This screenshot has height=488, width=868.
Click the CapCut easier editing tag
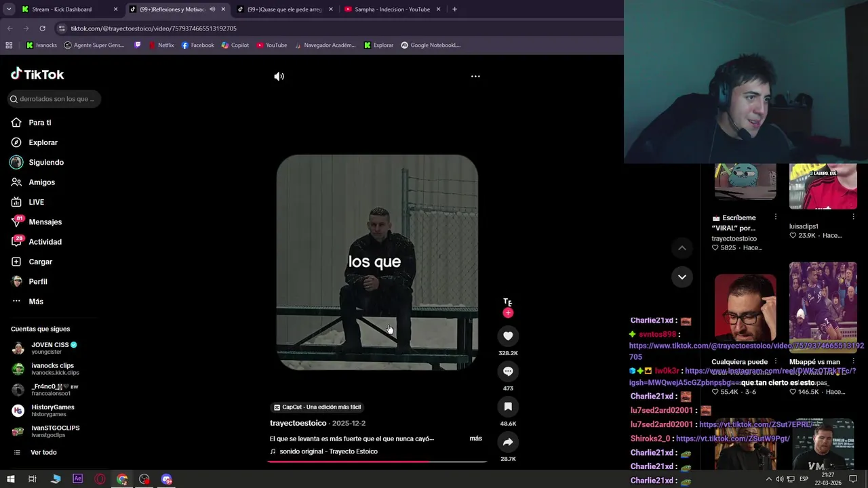317,407
